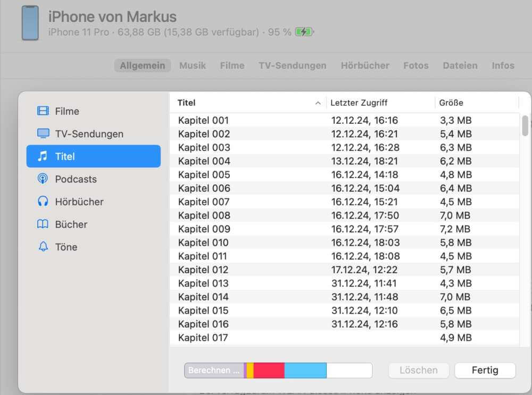Open the Dateien tab
This screenshot has width=532, height=395.
460,65
